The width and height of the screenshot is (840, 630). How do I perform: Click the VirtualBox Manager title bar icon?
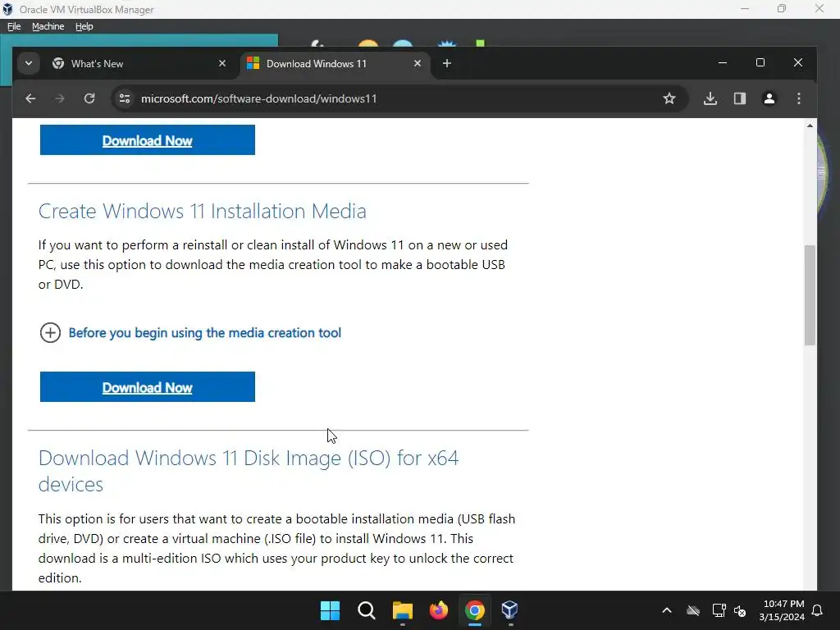(7, 9)
